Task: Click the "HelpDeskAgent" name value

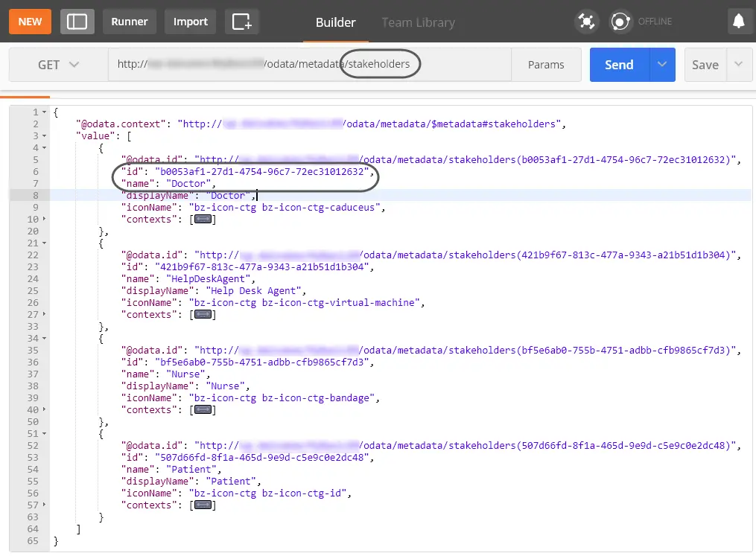Action: pyautogui.click(x=209, y=279)
